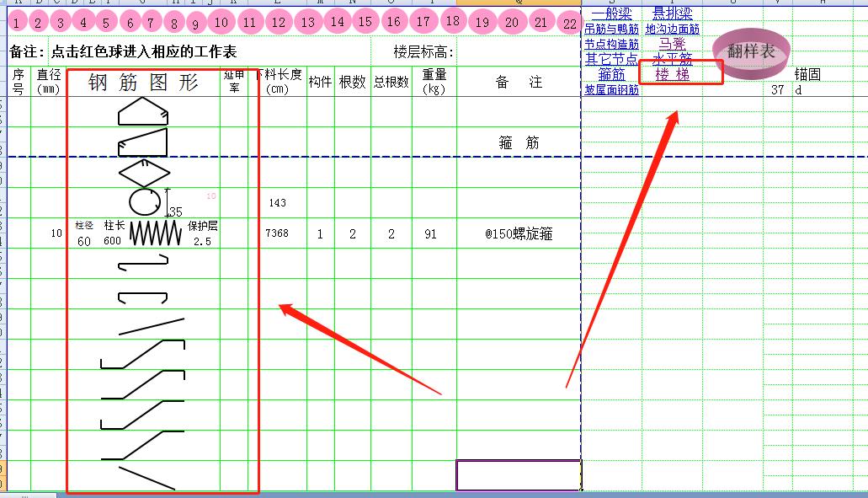Click the 吊筋与鸭筋 link
Screen dimensions: 868x498
(611, 29)
